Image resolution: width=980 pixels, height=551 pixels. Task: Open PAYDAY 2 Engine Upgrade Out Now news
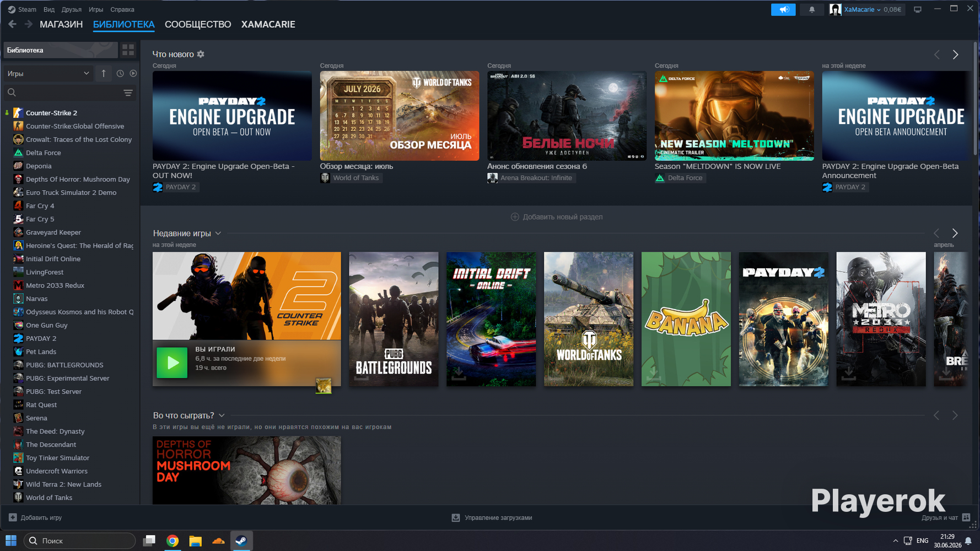point(232,116)
